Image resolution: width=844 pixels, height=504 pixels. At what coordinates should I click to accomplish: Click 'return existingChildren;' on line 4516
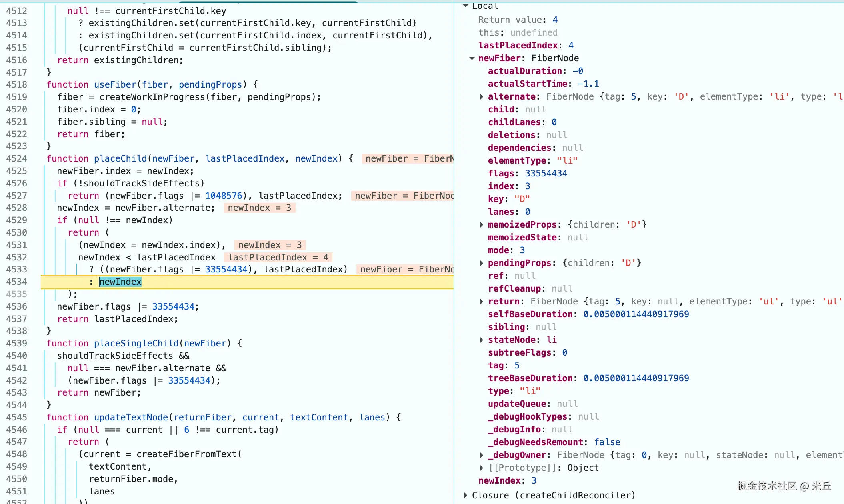tap(120, 60)
